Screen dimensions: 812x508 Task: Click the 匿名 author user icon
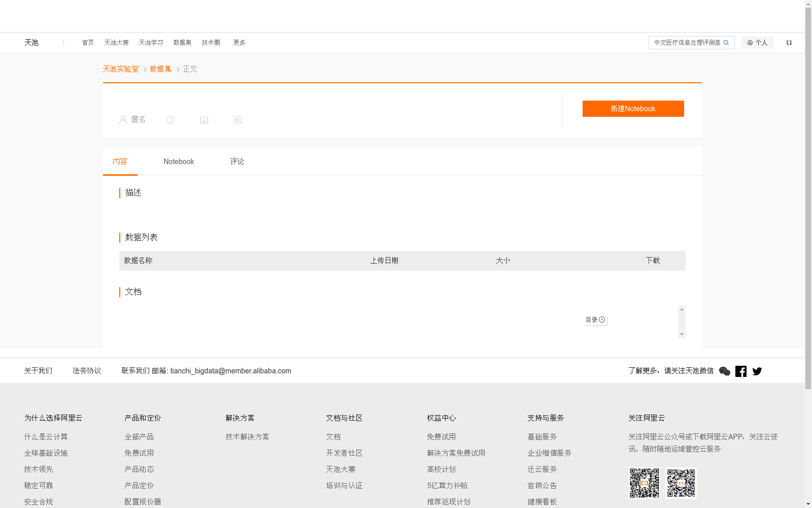coord(123,120)
